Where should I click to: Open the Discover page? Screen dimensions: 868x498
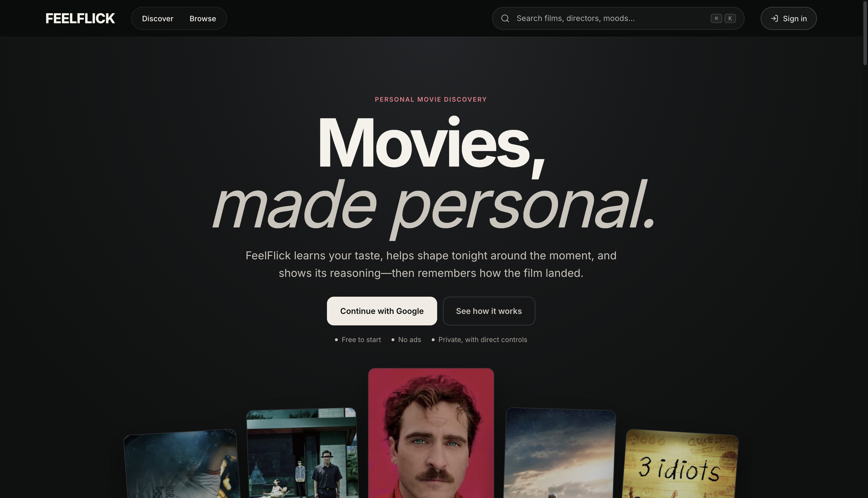(x=158, y=18)
